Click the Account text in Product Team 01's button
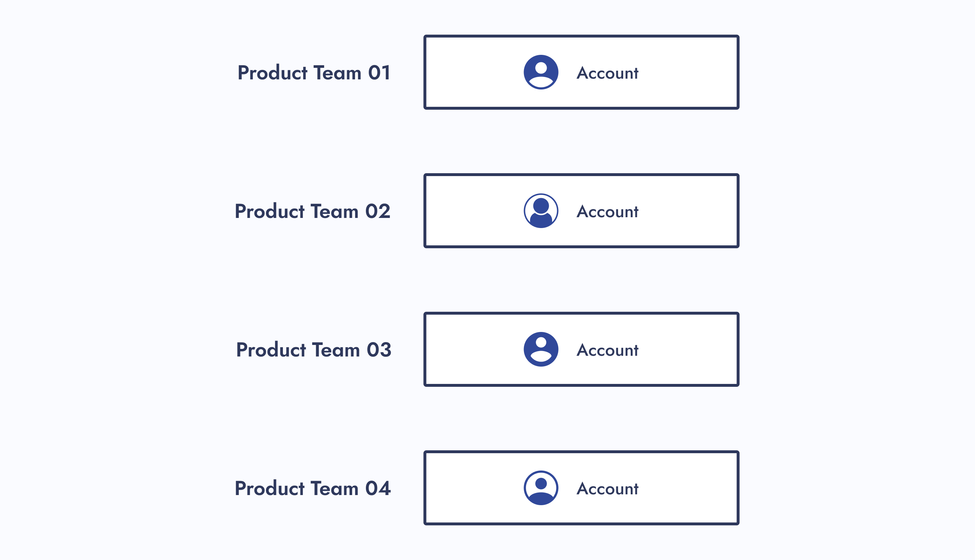 point(607,73)
